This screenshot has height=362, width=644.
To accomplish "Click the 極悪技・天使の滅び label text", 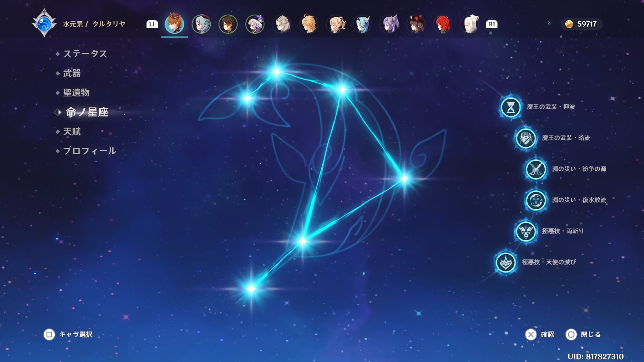I will (549, 262).
